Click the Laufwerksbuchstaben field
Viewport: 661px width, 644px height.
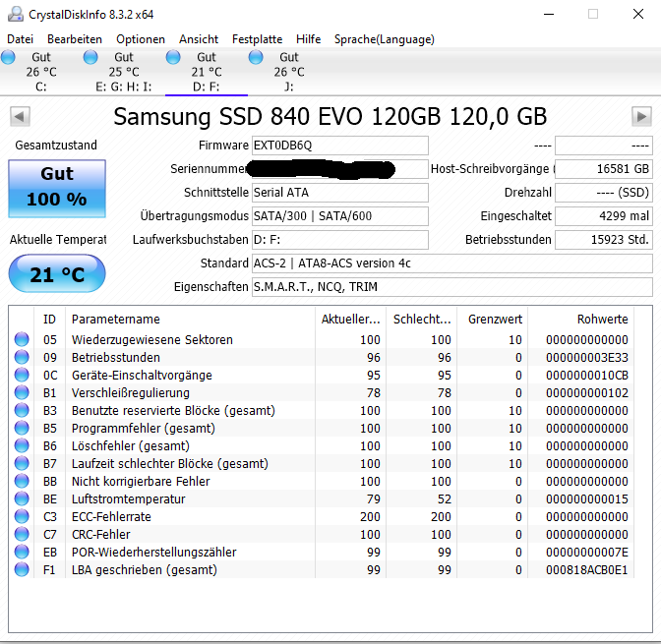tap(339, 240)
